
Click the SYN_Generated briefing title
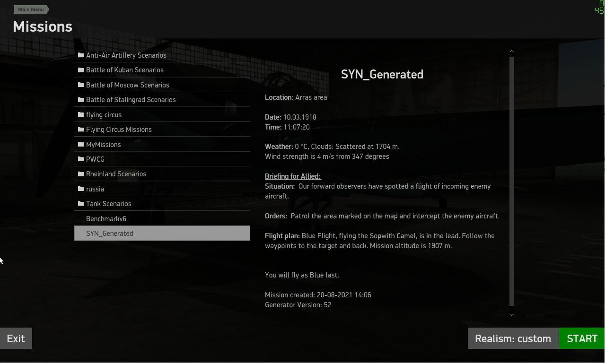(382, 74)
